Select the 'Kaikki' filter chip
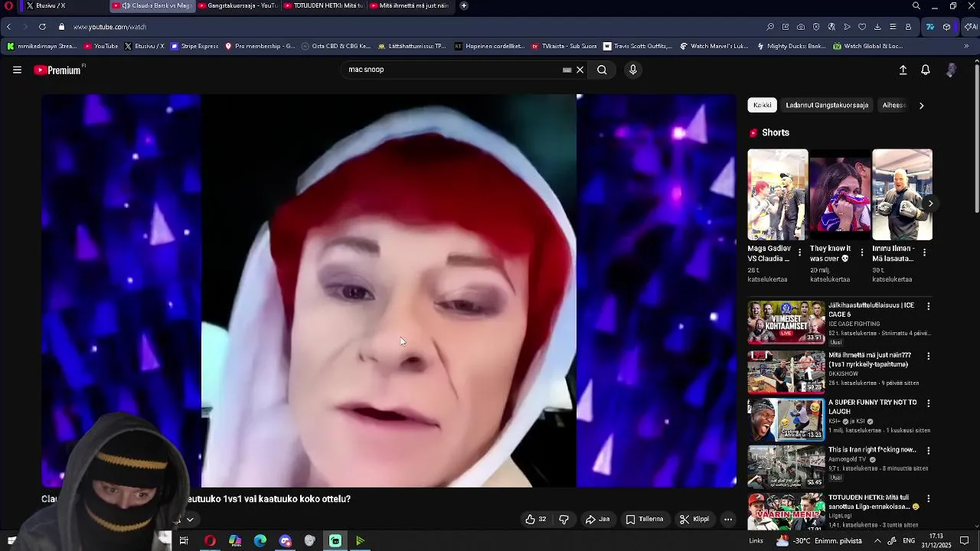 coord(763,105)
